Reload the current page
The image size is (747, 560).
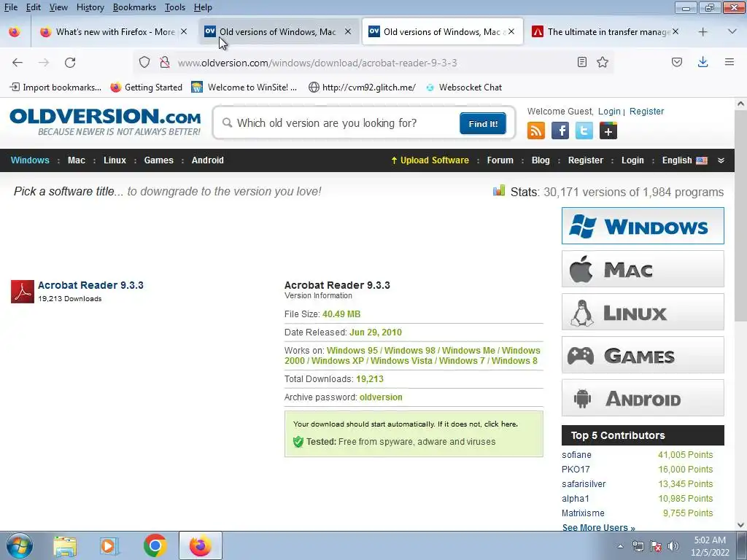pyautogui.click(x=70, y=63)
